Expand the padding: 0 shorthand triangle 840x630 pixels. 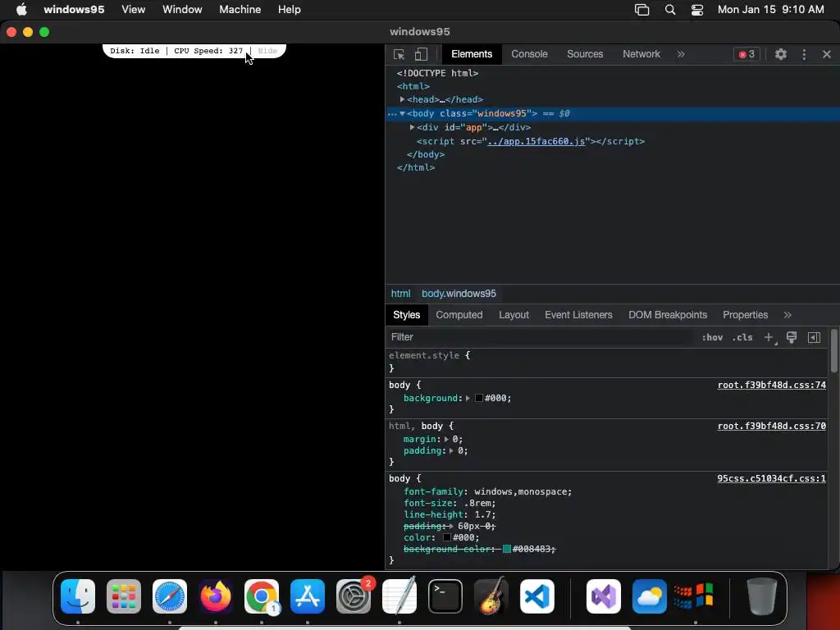click(452, 450)
